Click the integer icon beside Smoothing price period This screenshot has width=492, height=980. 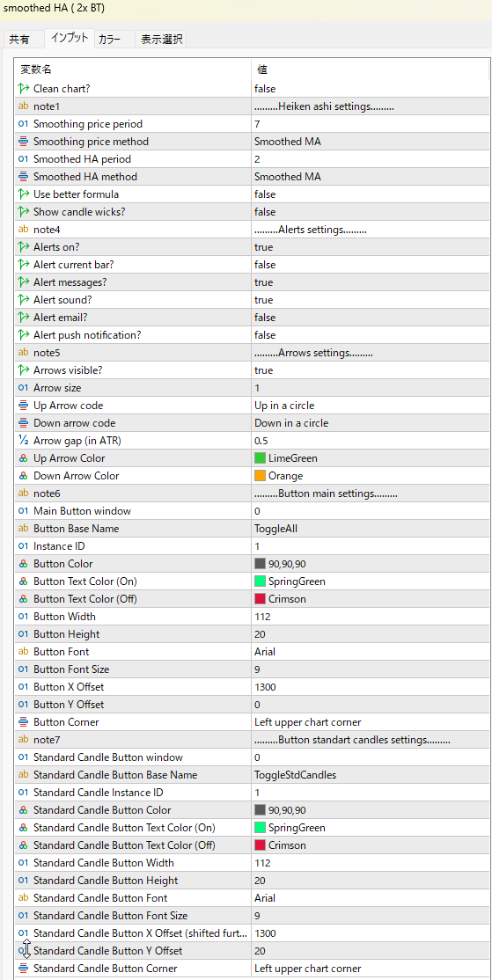pos(25,124)
